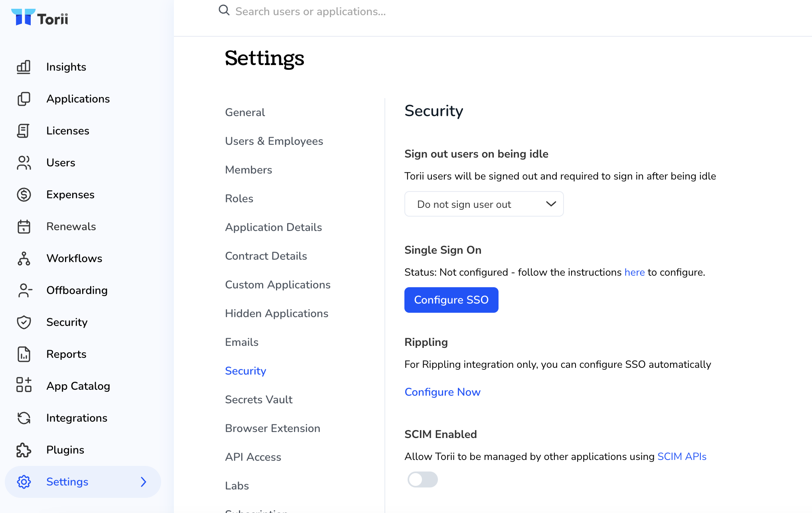Open Insights via its bar chart icon
Image resolution: width=812 pixels, height=513 pixels.
coord(24,67)
